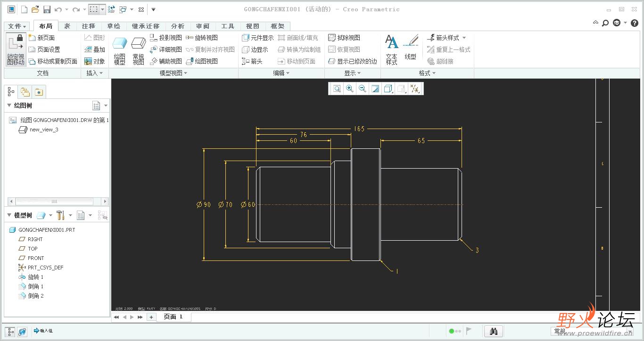Switch to the 注释 (Annotate) tab

[x=89, y=26]
